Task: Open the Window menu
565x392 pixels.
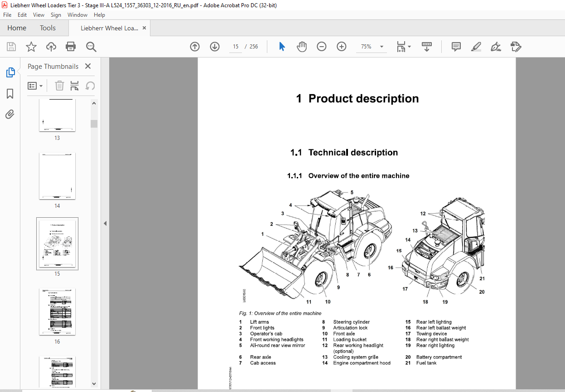Action: click(77, 15)
